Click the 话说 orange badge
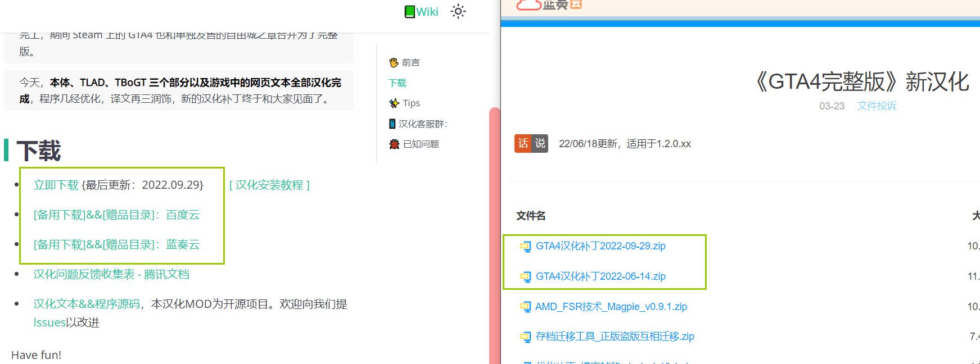 [531, 143]
